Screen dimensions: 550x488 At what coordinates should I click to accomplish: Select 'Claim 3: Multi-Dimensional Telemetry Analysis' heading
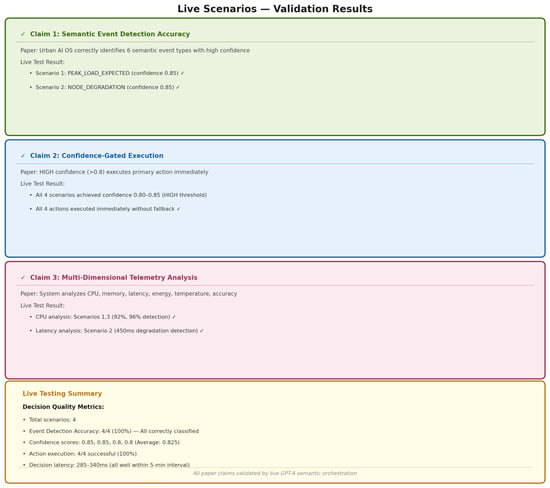pyautogui.click(x=114, y=278)
